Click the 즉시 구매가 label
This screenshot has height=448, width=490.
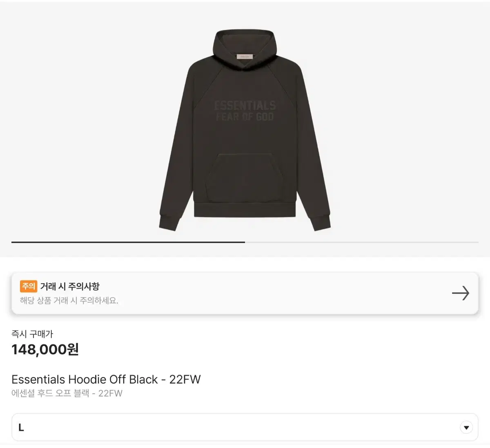(32, 334)
